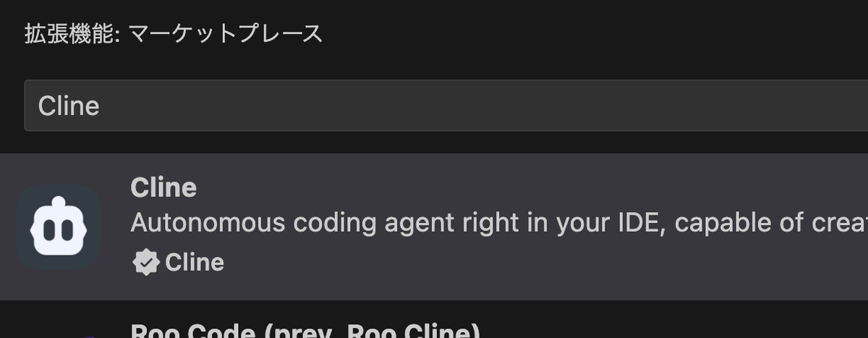Click the bold Cline extension title
The image size is (868, 338).
[x=163, y=187]
